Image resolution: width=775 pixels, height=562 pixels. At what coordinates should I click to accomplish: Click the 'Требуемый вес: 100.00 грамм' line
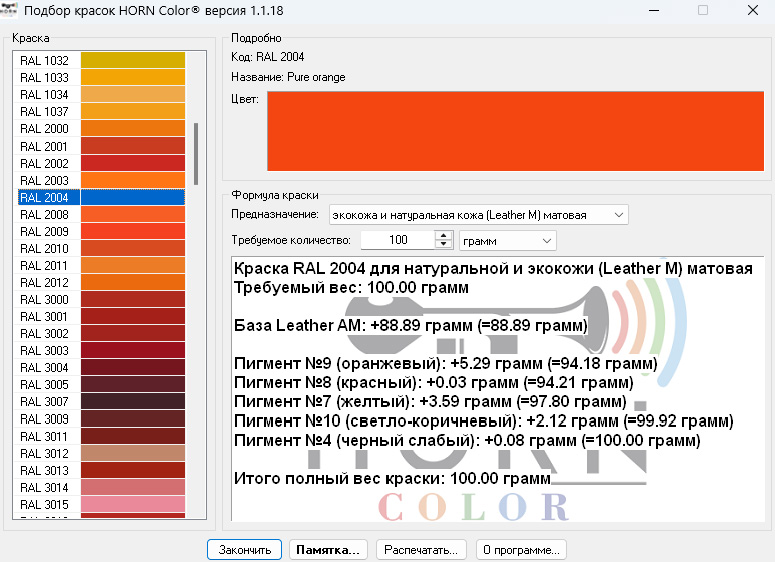click(x=351, y=287)
